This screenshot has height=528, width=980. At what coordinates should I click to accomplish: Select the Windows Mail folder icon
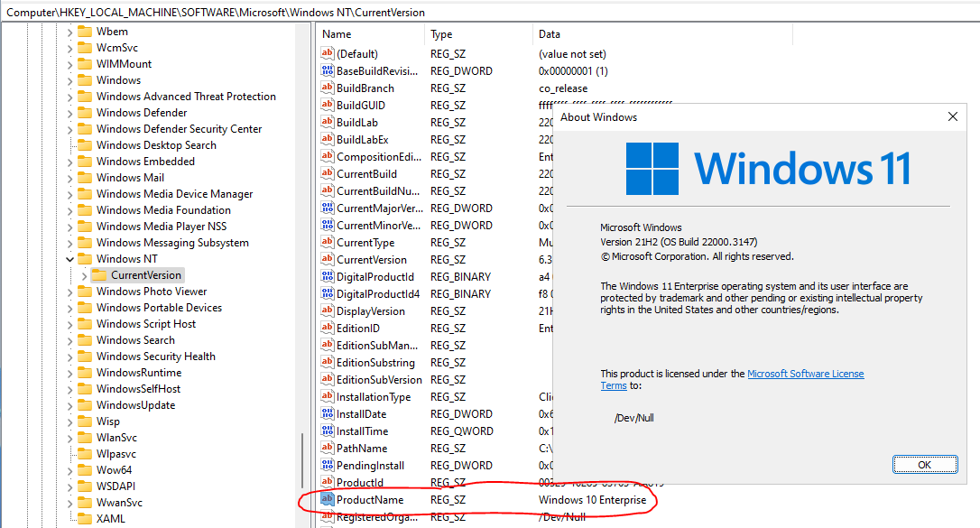(x=85, y=178)
